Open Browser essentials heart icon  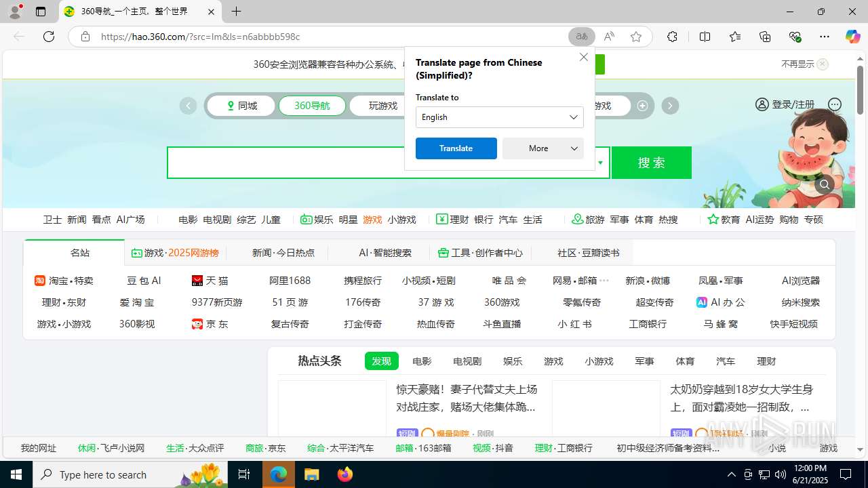click(x=795, y=37)
